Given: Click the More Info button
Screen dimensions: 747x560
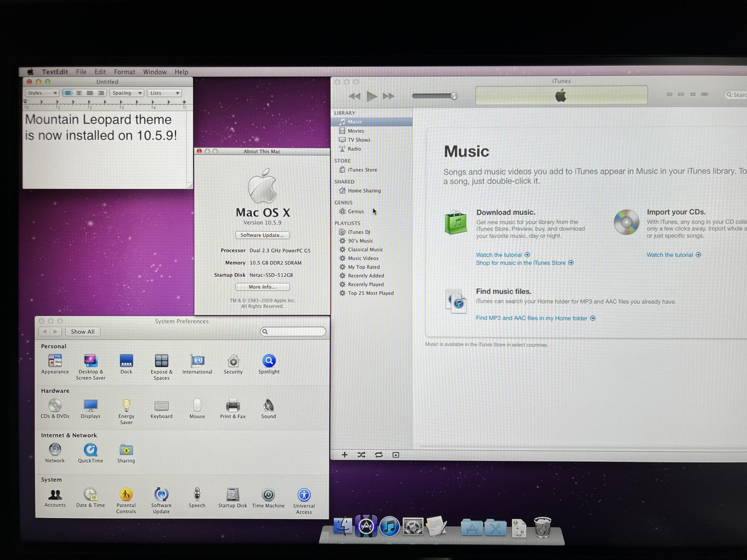Looking at the screenshot, I should point(262,287).
